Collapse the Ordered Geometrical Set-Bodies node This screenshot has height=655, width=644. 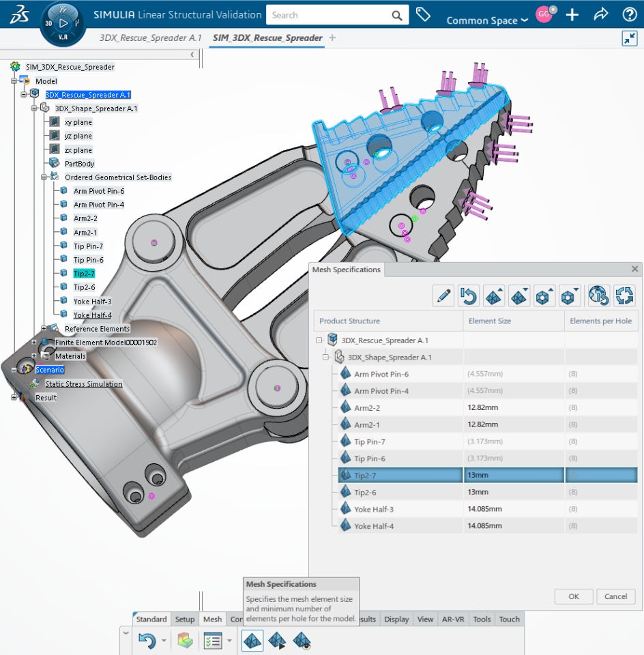(x=44, y=177)
